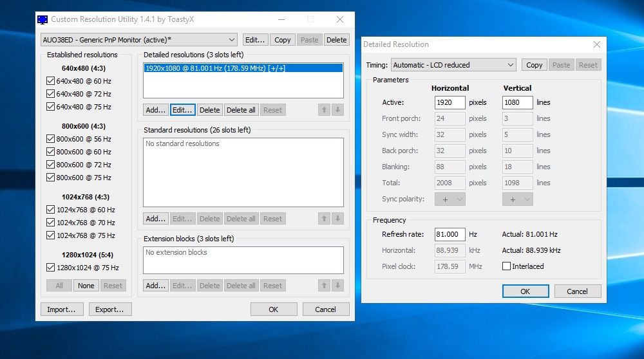This screenshot has width=644, height=359.
Task: Click Import... button
Action: click(x=62, y=309)
